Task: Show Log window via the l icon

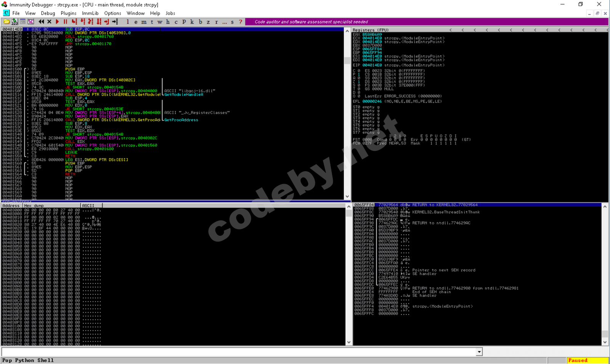Action: pyautogui.click(x=128, y=22)
